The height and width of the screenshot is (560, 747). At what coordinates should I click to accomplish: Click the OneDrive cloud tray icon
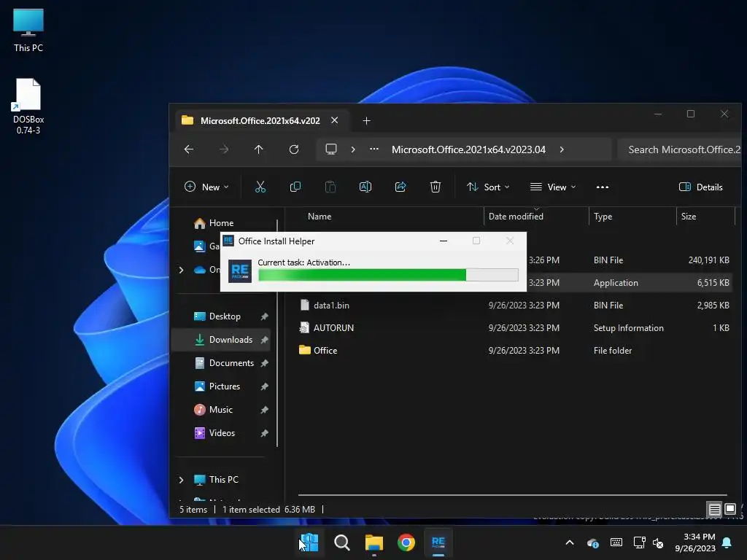point(592,542)
